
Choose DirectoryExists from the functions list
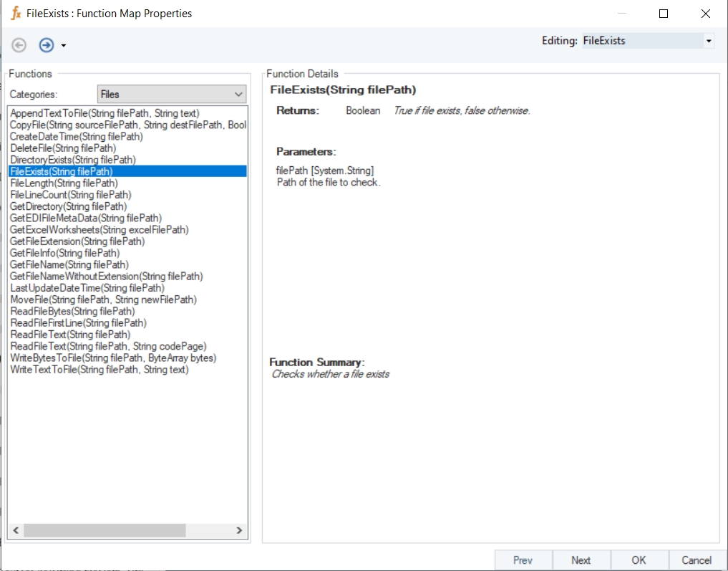pos(72,160)
